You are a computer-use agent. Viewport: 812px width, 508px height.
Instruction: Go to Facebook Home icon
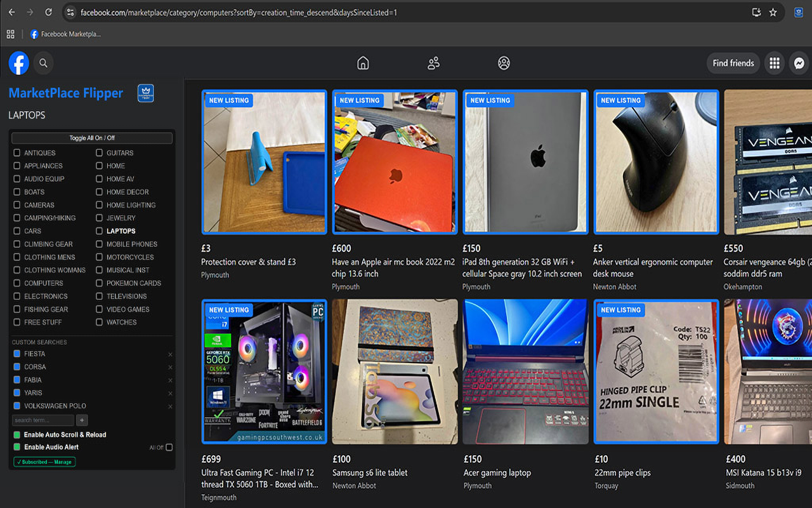[x=363, y=63]
